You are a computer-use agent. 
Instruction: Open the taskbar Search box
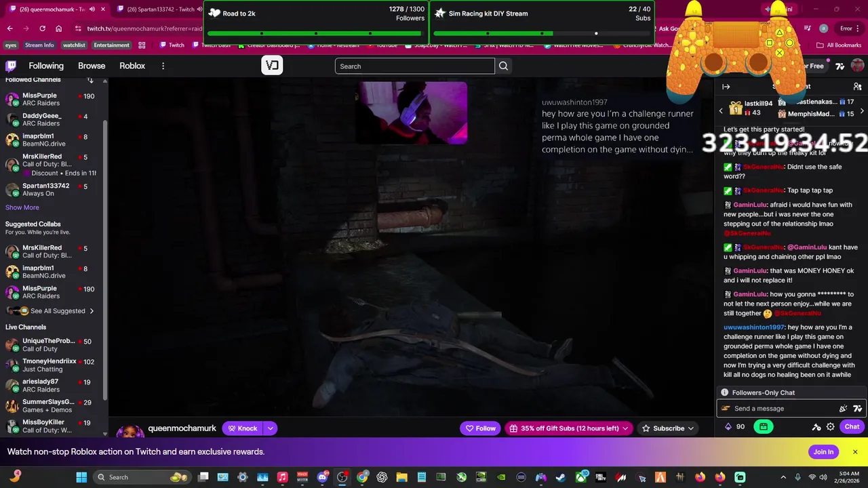pyautogui.click(x=142, y=477)
